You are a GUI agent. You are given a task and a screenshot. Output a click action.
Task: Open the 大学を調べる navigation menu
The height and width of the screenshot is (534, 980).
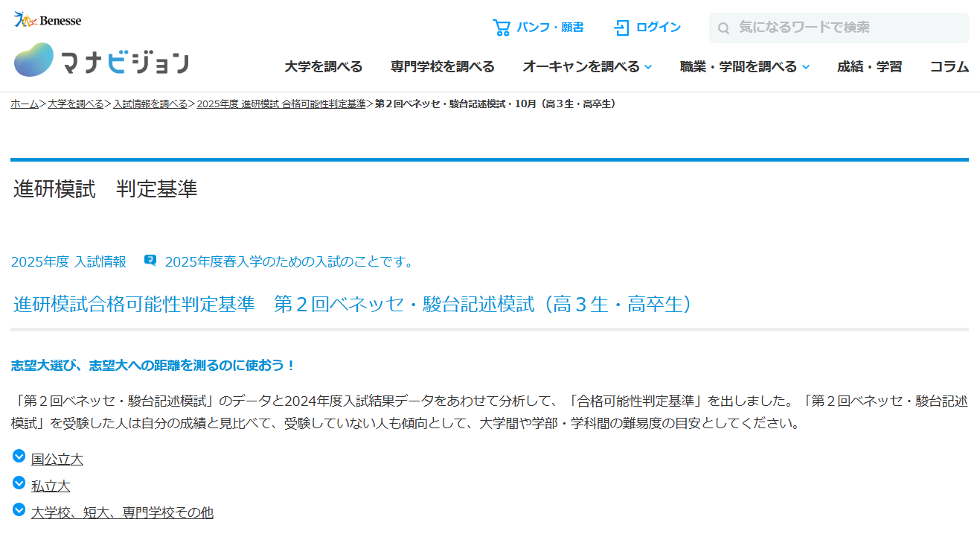tap(322, 66)
